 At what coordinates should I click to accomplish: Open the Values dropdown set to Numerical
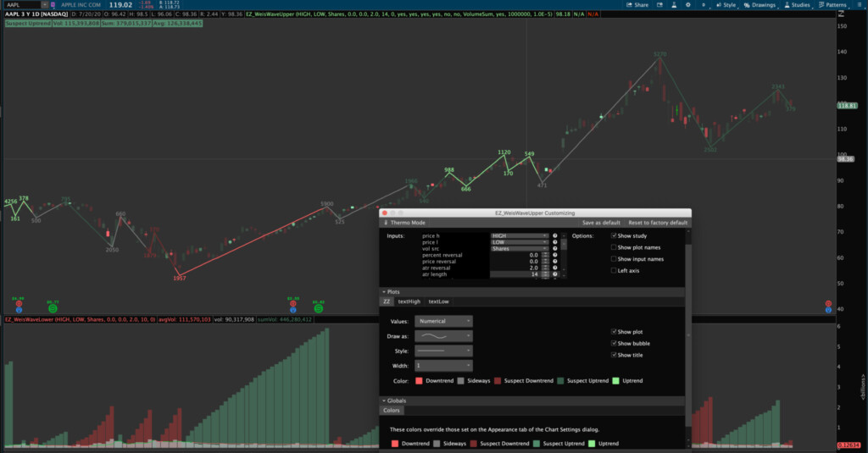point(443,321)
